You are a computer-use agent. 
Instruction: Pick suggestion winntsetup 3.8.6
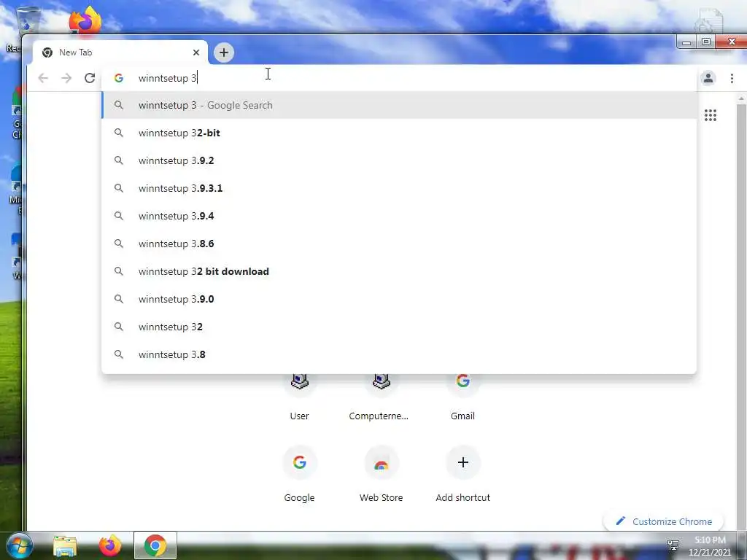[399, 244]
